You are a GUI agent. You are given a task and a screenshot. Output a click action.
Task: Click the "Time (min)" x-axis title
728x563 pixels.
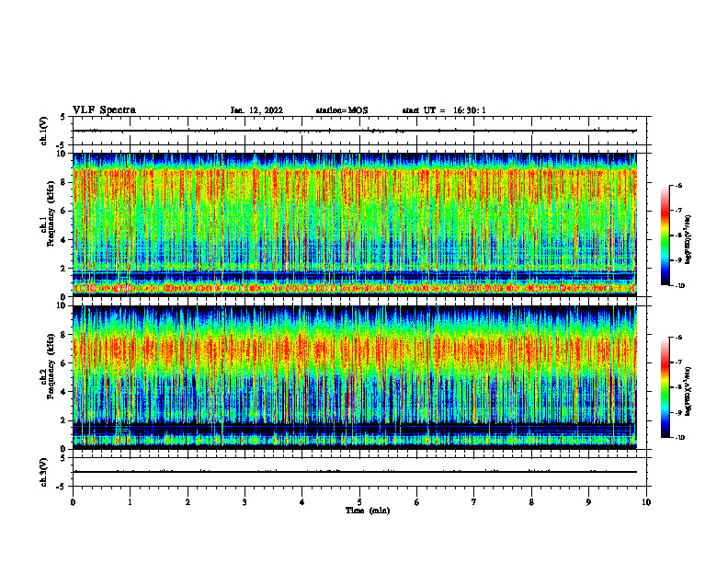(x=368, y=511)
